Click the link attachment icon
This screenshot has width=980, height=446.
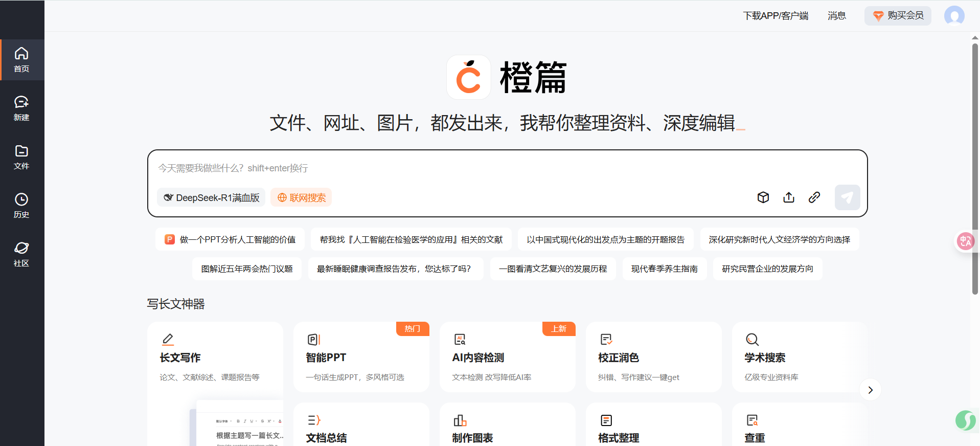(x=814, y=197)
